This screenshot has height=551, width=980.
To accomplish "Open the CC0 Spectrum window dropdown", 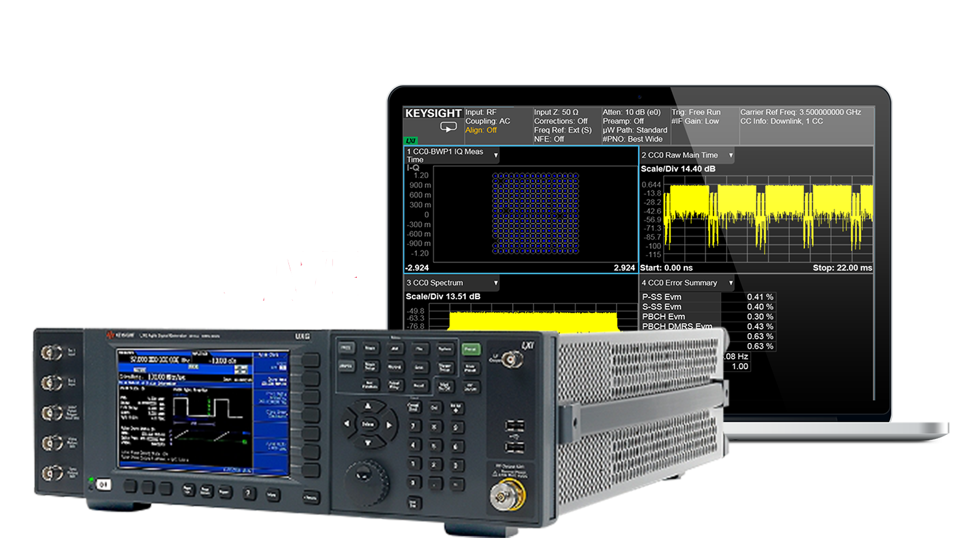I will pyautogui.click(x=494, y=283).
